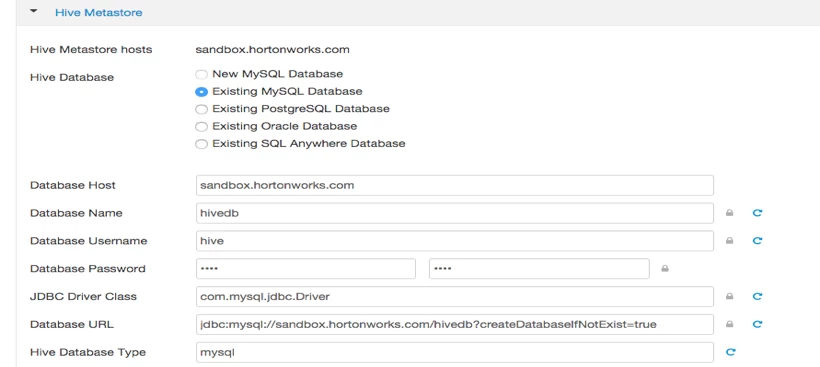Collapse the Hive Metastore section arrow

click(34, 11)
